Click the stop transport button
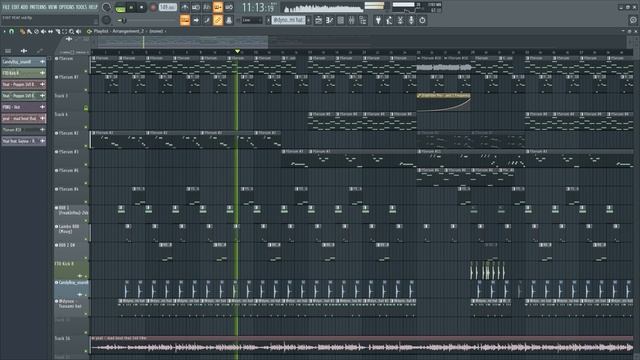The width and height of the screenshot is (640, 360). [142, 7]
